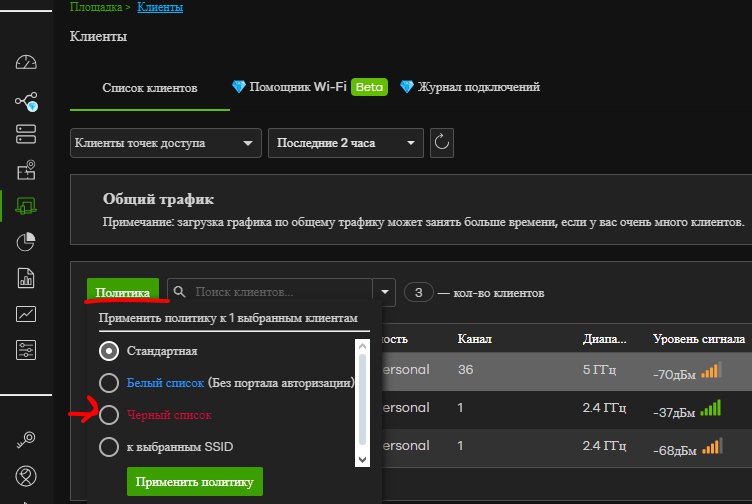The width and height of the screenshot is (752, 504).
Task: Open the dashboard gauge icon in sidebar
Action: coord(26,62)
